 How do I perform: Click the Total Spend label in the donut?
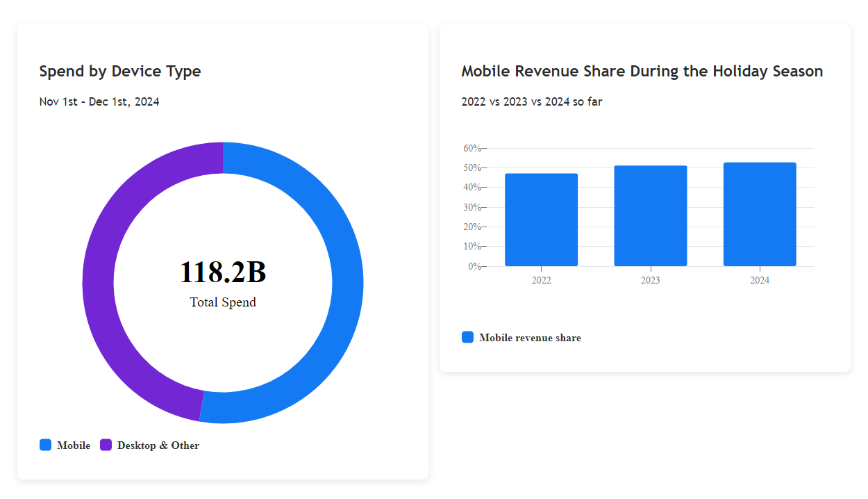pyautogui.click(x=223, y=302)
